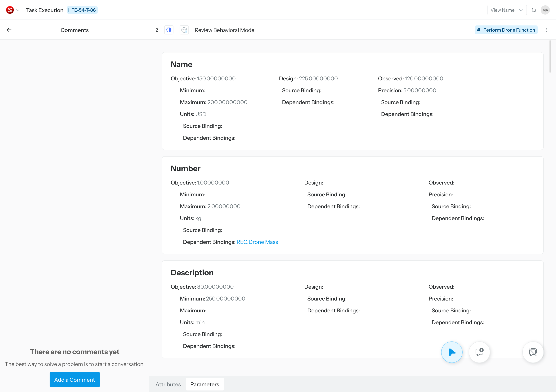The width and height of the screenshot is (556, 392).
Task: Click the vertical scrollbar on the right edge
Action: pyautogui.click(x=550, y=57)
